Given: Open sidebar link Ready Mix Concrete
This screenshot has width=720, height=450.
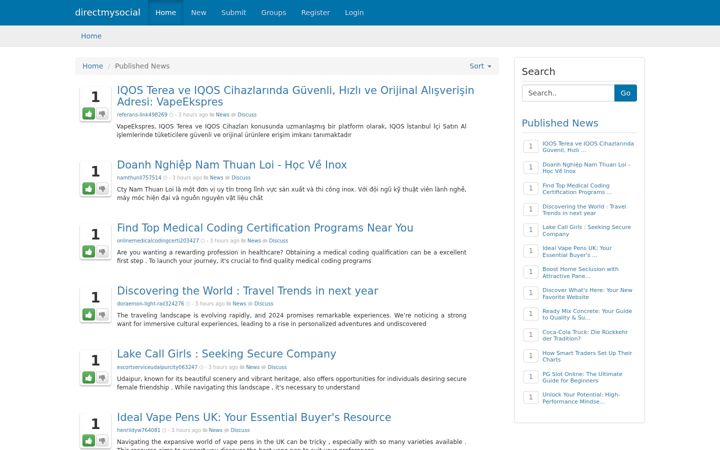Looking at the screenshot, I should click(x=587, y=314).
